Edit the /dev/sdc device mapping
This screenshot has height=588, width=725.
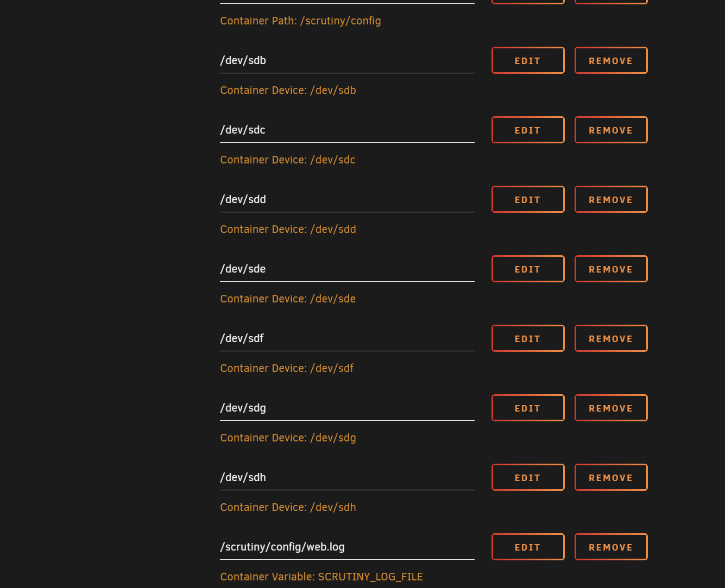pyautogui.click(x=527, y=130)
